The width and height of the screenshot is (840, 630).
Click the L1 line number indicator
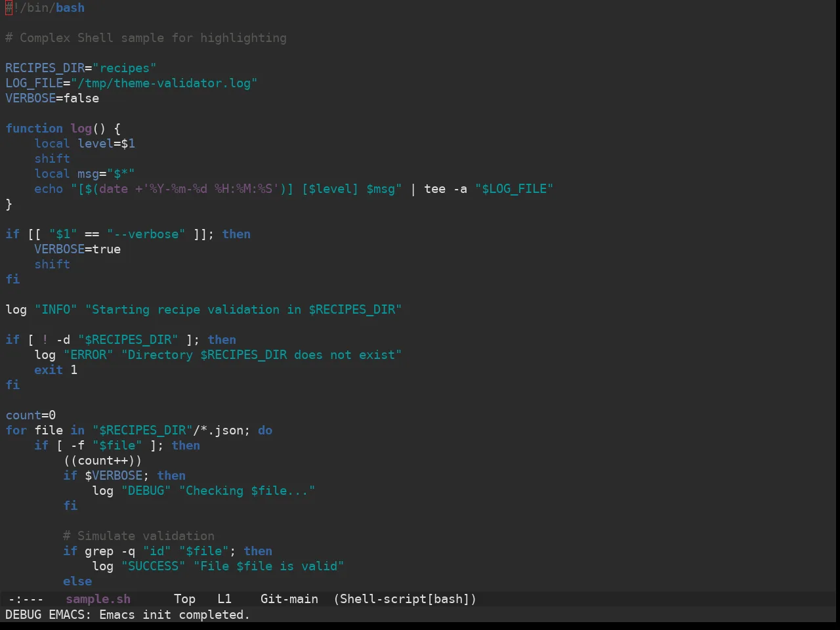pyautogui.click(x=224, y=599)
